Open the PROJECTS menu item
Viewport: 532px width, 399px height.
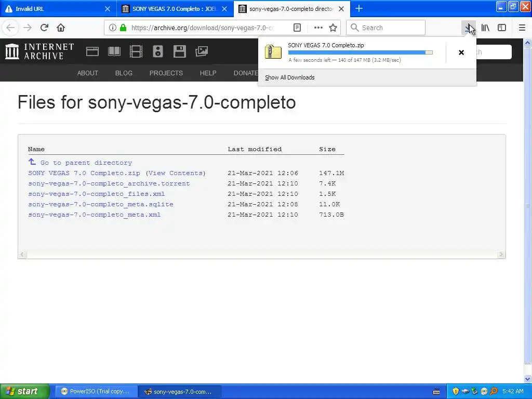(166, 73)
